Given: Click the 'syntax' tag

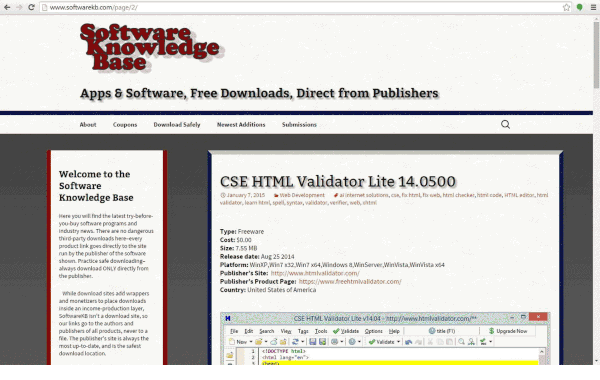Looking at the screenshot, I should coord(294,203).
